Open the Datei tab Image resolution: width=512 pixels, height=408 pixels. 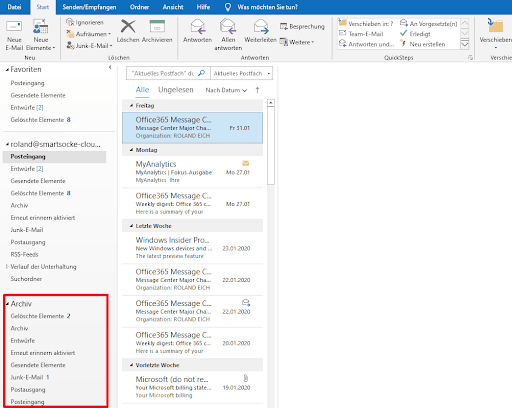14,7
